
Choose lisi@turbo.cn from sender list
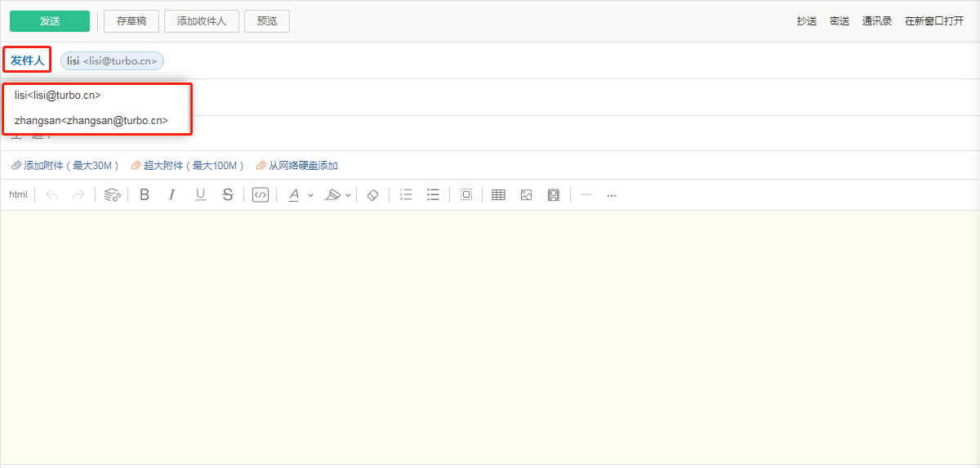point(58,96)
